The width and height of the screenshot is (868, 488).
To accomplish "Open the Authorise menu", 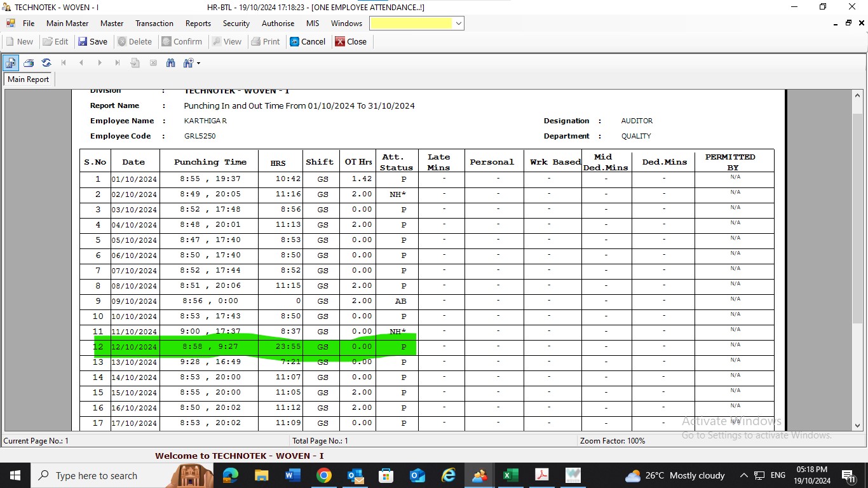I will [278, 24].
